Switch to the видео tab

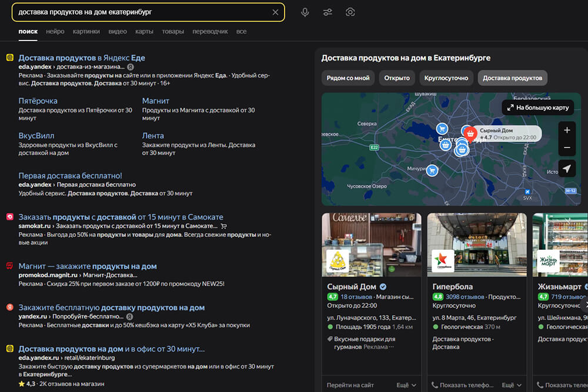(x=118, y=32)
